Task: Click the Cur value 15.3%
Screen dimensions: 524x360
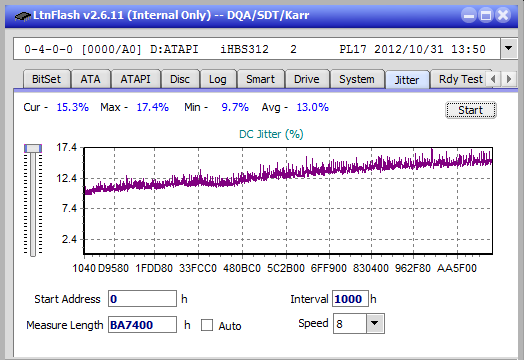Action: [73, 107]
